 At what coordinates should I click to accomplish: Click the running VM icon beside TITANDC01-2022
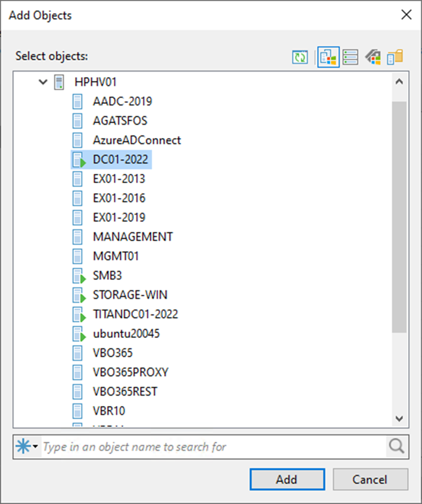coord(78,315)
